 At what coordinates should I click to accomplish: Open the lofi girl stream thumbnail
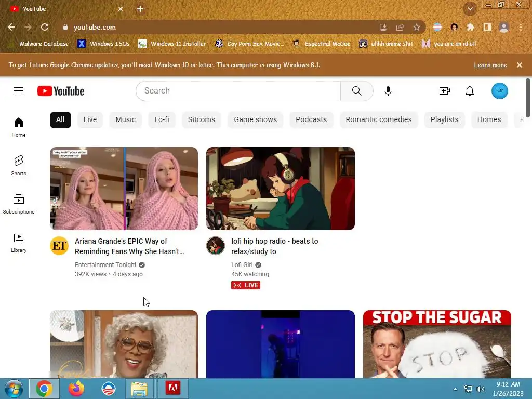[x=281, y=189]
